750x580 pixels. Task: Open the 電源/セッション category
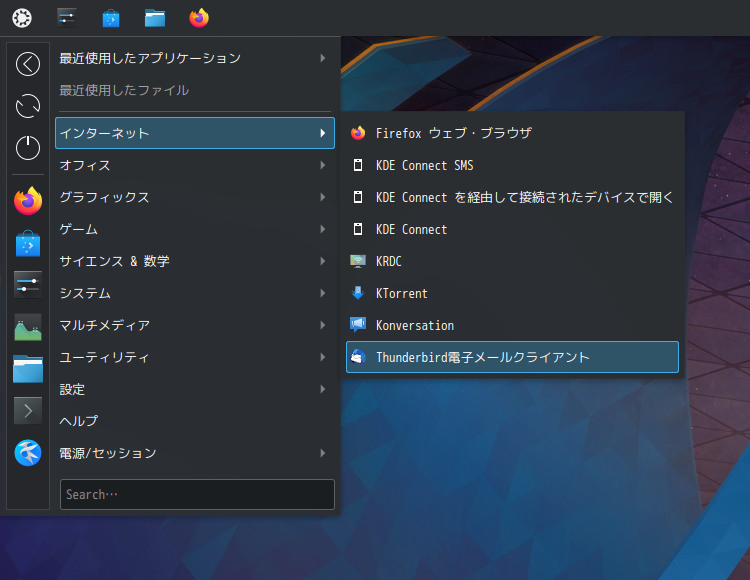(195, 453)
